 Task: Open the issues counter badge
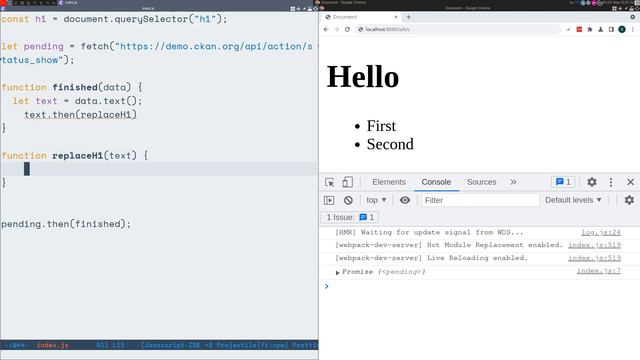[563, 182]
